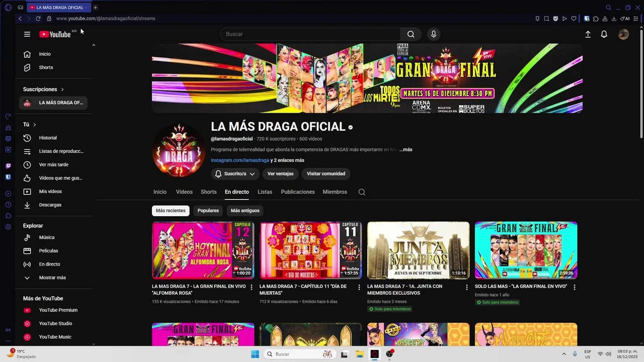Click the Ver ventajas button
The width and height of the screenshot is (644, 362).
pyautogui.click(x=280, y=173)
